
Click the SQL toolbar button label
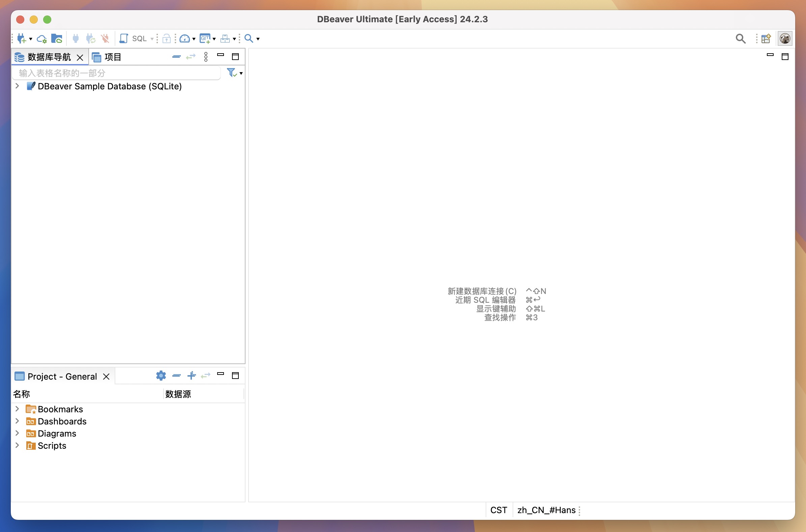(139, 39)
